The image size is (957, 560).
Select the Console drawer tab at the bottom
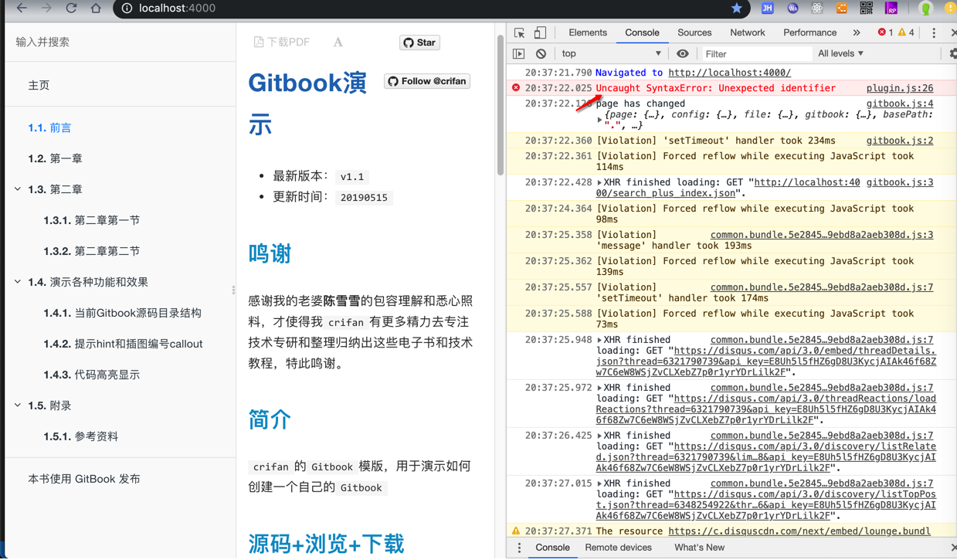click(552, 548)
